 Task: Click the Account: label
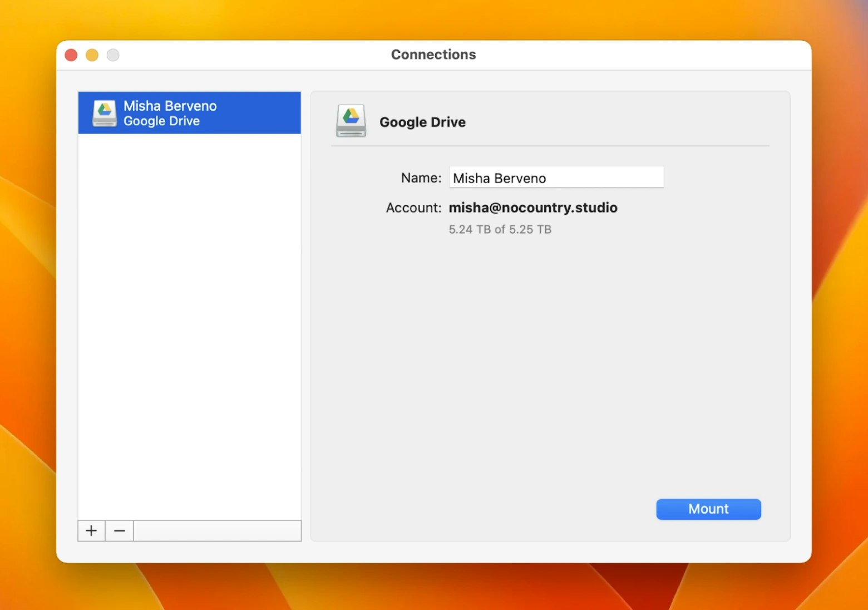[413, 208]
